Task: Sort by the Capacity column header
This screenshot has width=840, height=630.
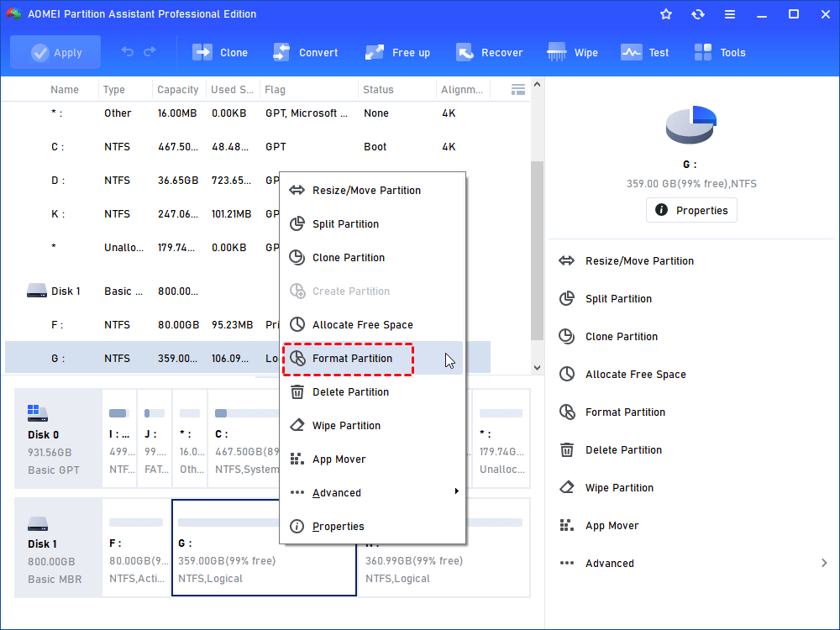Action: (178, 90)
